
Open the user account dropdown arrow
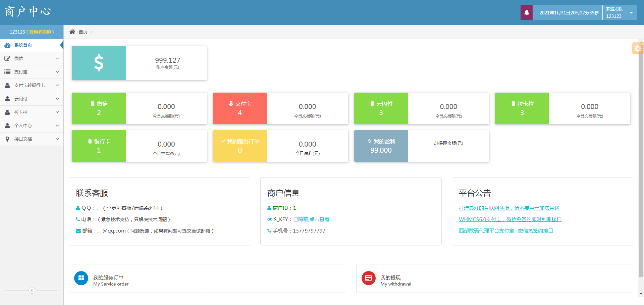(x=631, y=13)
